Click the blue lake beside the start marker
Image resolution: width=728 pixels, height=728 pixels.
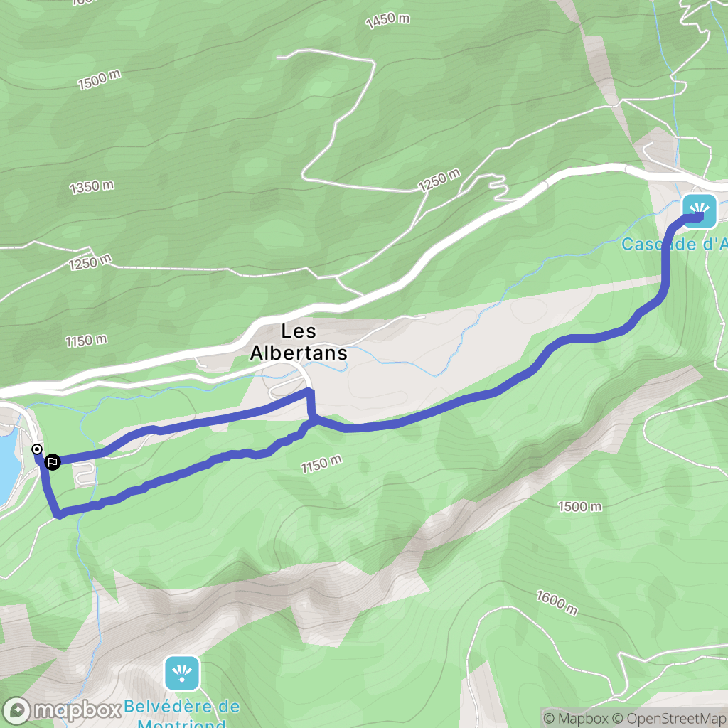8,464
